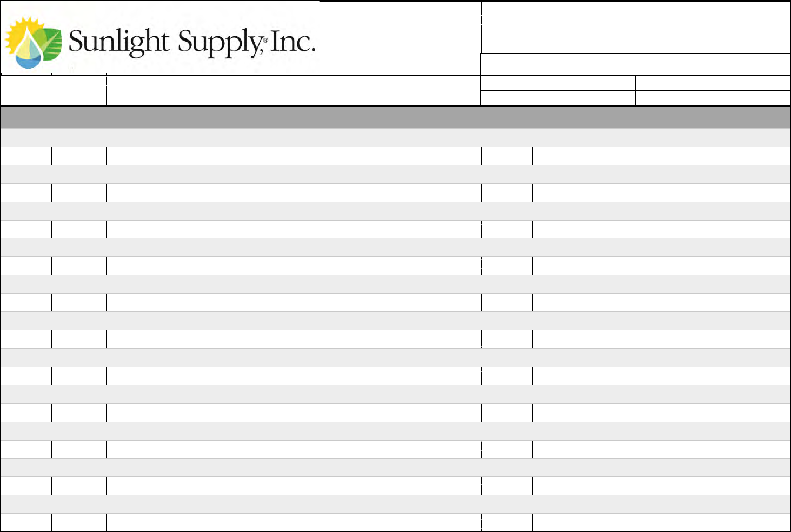Click the wide blank cell right of company name
This screenshot has height=532, width=791.
(558, 27)
